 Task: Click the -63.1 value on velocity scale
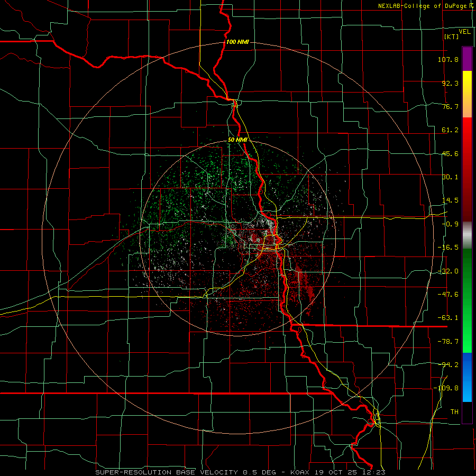[448, 318]
